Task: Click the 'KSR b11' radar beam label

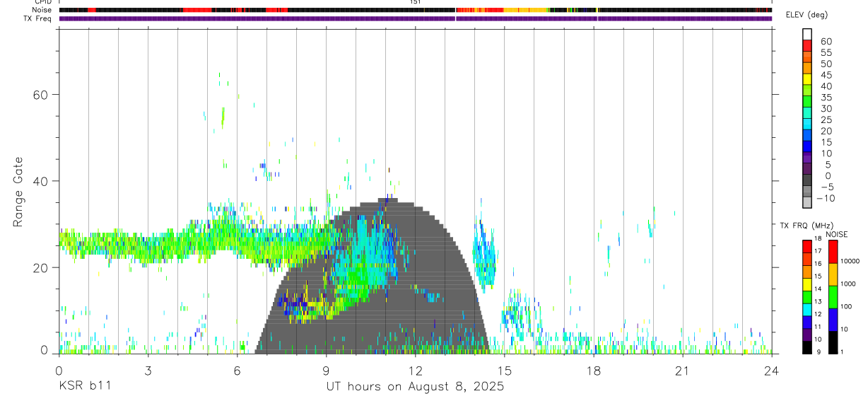Action: pos(85,387)
